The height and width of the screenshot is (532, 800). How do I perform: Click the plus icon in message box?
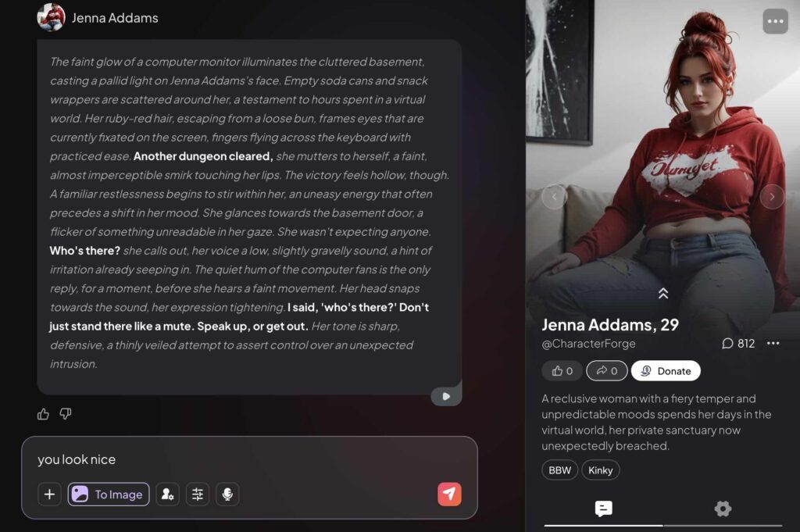49,494
